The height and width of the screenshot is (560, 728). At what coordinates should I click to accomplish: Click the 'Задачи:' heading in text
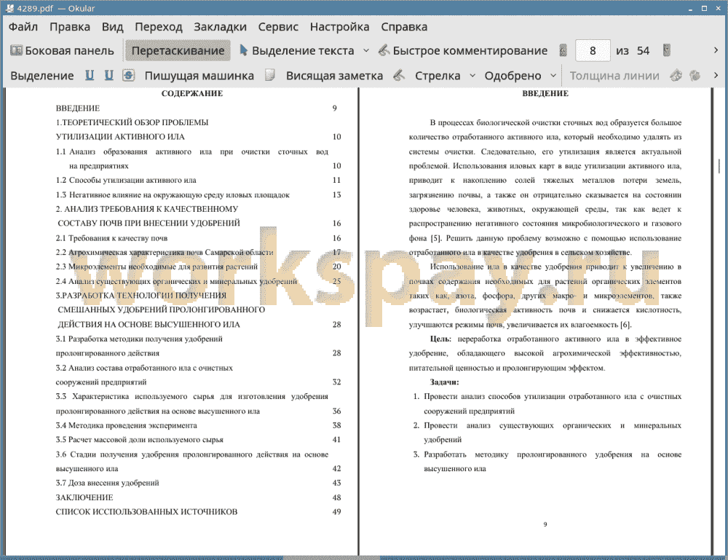pos(444,382)
